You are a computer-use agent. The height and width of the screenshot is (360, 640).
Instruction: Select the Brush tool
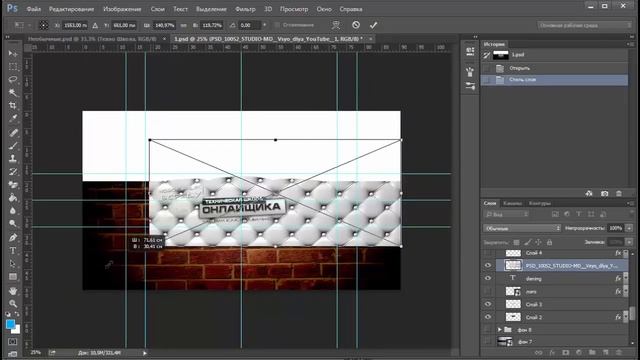(13, 145)
